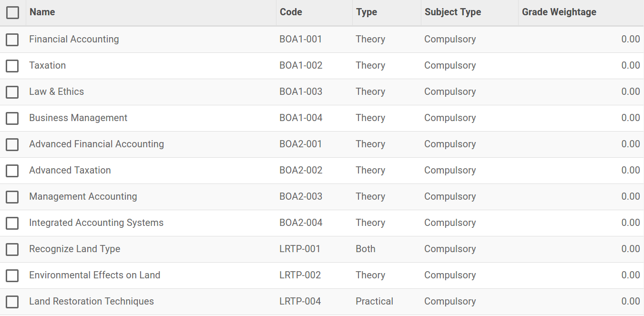Image resolution: width=644 pixels, height=316 pixels.
Task: Click the Grade Weightage column header
Action: pos(559,12)
